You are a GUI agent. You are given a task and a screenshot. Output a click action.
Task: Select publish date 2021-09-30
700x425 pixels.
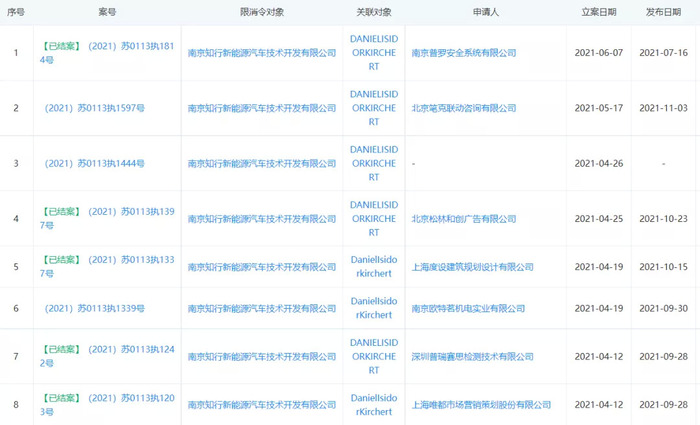coord(663,308)
